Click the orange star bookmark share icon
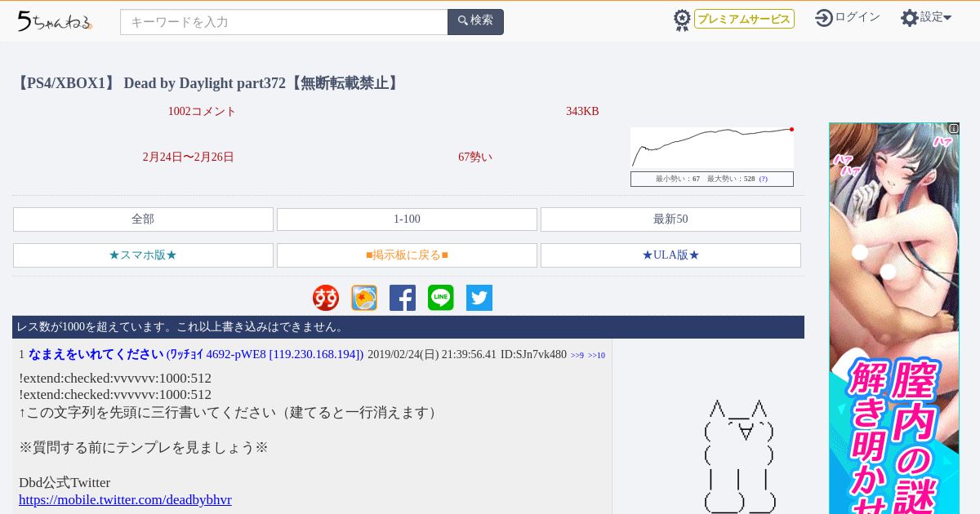The image size is (980, 514). coord(364,298)
